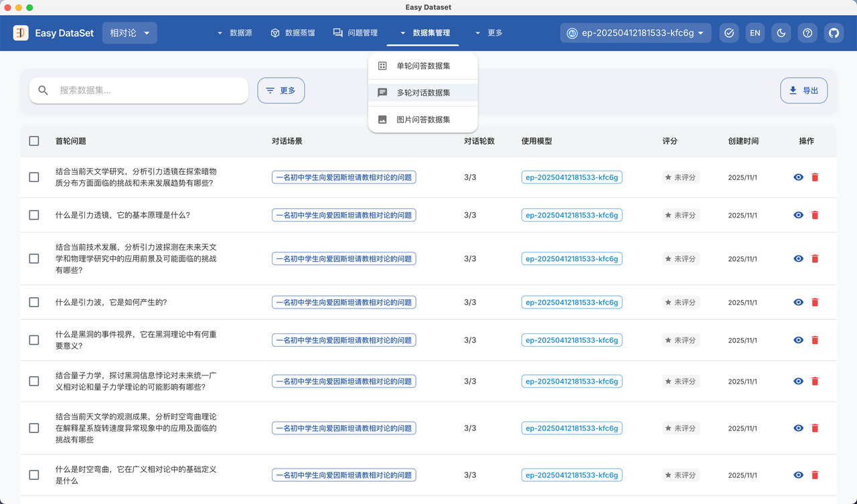
Task: View the 引力波探测应用前景 row eye icon
Action: (x=798, y=258)
